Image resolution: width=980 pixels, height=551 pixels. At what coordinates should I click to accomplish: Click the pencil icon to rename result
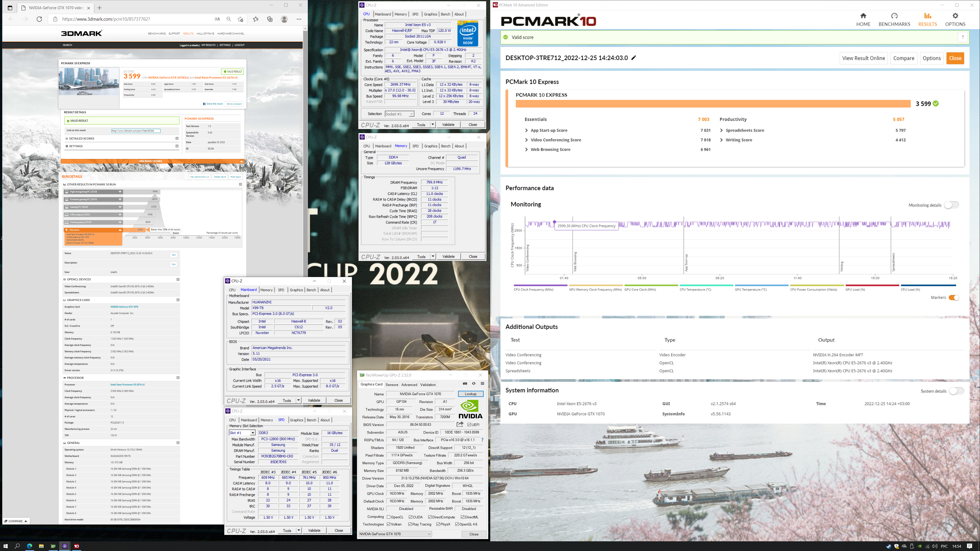tap(633, 58)
